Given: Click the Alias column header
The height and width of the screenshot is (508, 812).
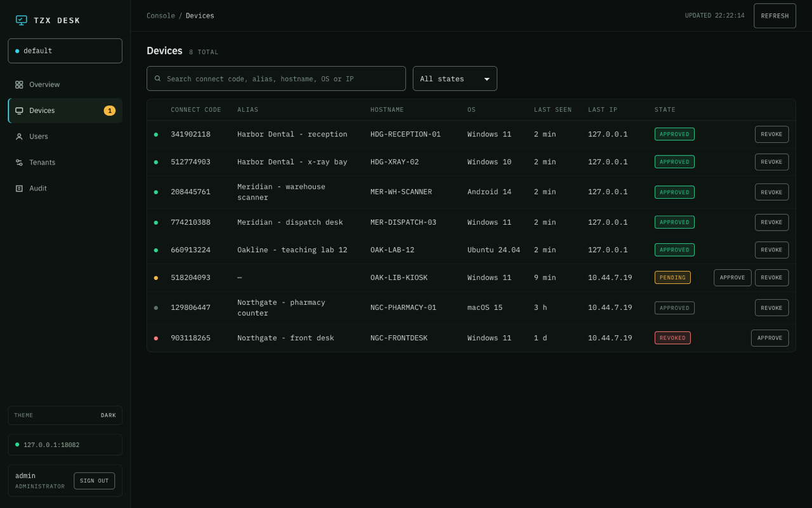Looking at the screenshot, I should 247,110.
